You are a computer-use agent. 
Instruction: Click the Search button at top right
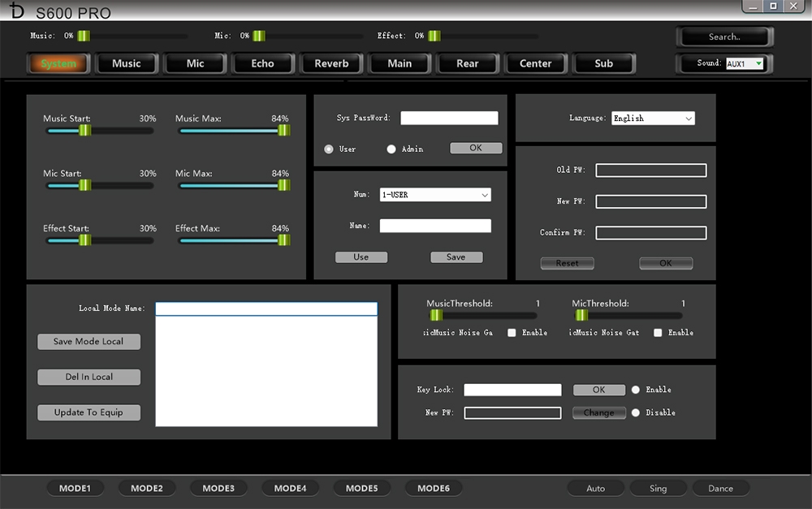[724, 37]
